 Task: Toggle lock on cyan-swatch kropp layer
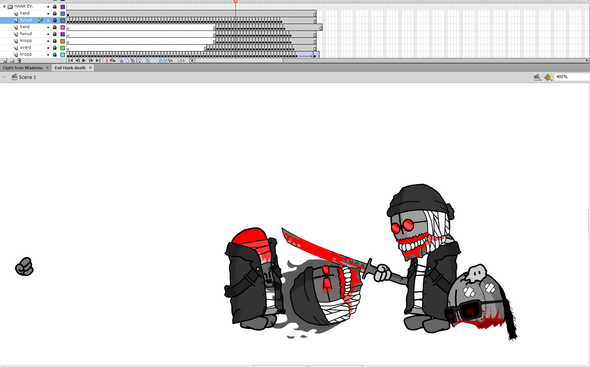coord(55,55)
